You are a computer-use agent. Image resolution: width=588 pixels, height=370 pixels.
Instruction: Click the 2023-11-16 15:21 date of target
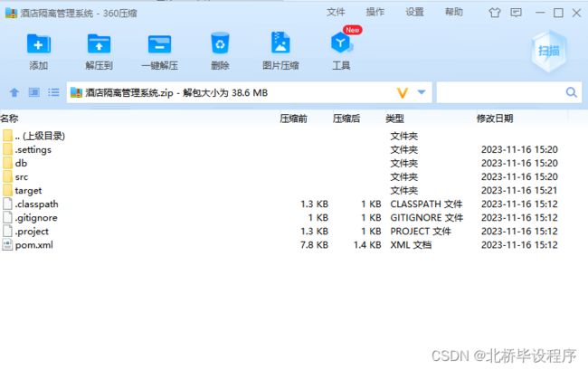[x=519, y=191]
